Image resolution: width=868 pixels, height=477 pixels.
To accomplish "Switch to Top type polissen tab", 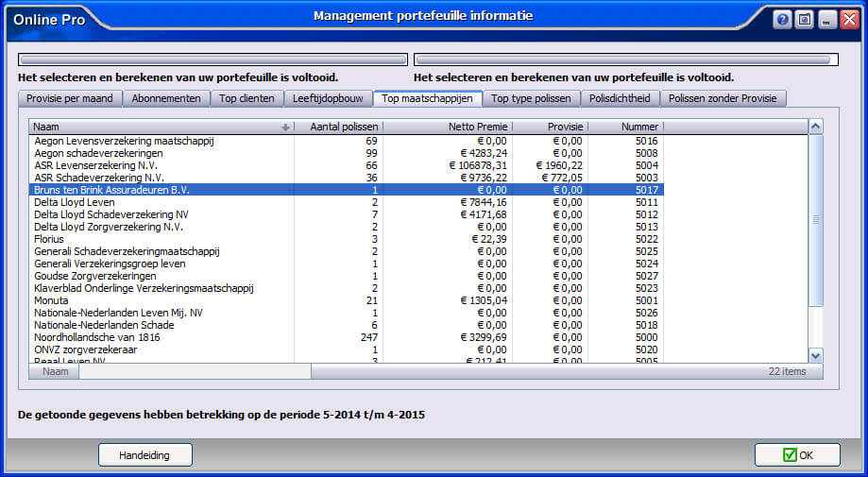I will pos(531,98).
